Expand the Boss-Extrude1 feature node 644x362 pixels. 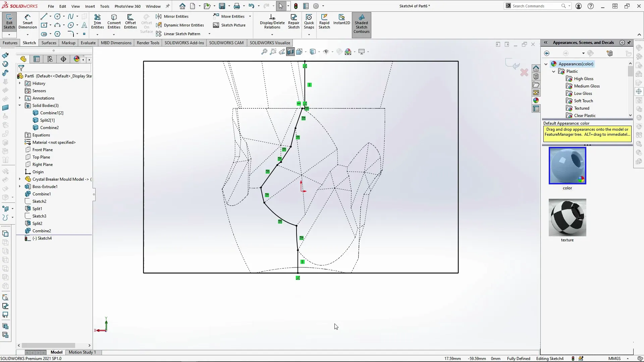(20, 186)
